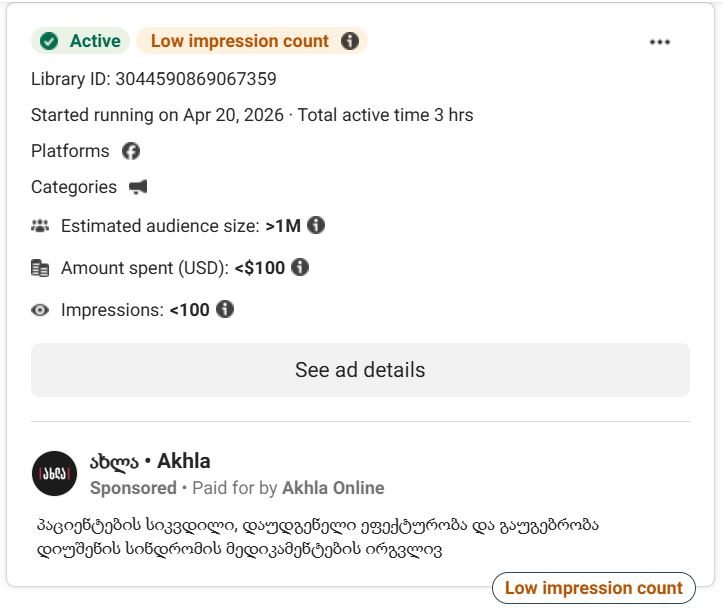Click the audience people group icon
722x615 pixels.
pos(40,226)
